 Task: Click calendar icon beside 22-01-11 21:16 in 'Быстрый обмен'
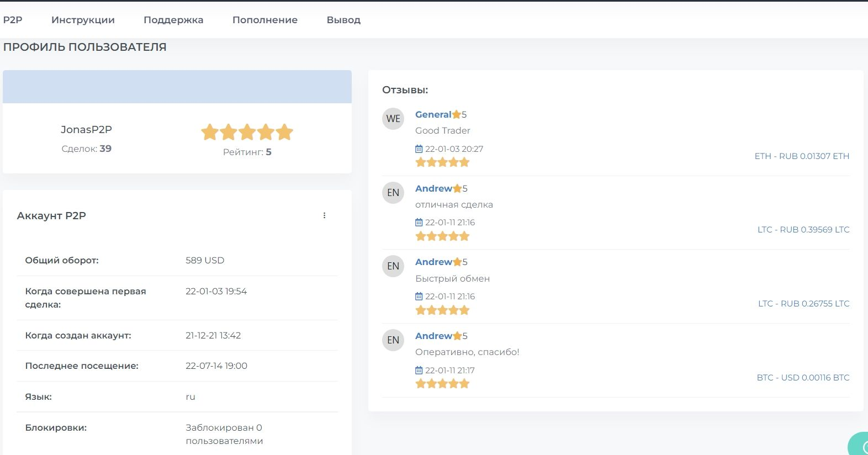click(x=419, y=296)
